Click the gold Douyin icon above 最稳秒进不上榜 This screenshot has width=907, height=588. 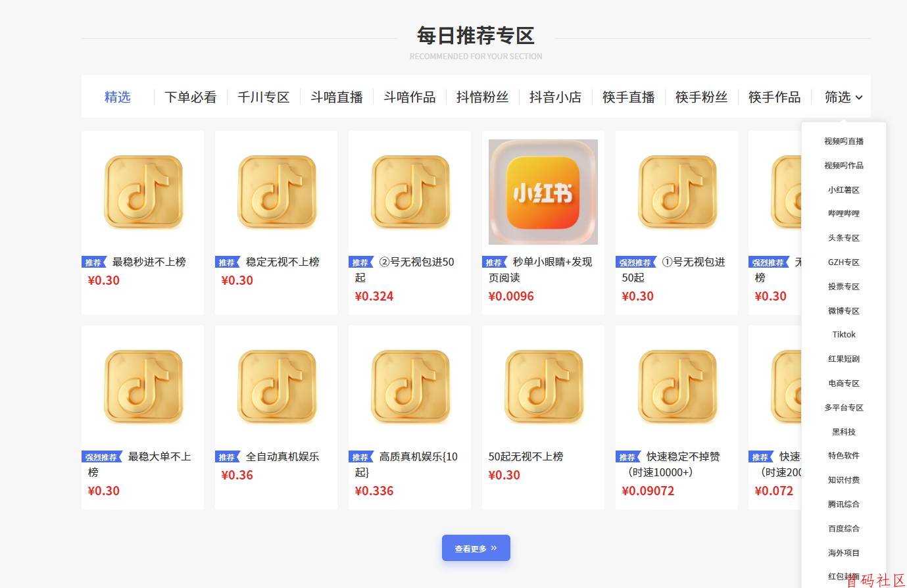[x=142, y=191]
